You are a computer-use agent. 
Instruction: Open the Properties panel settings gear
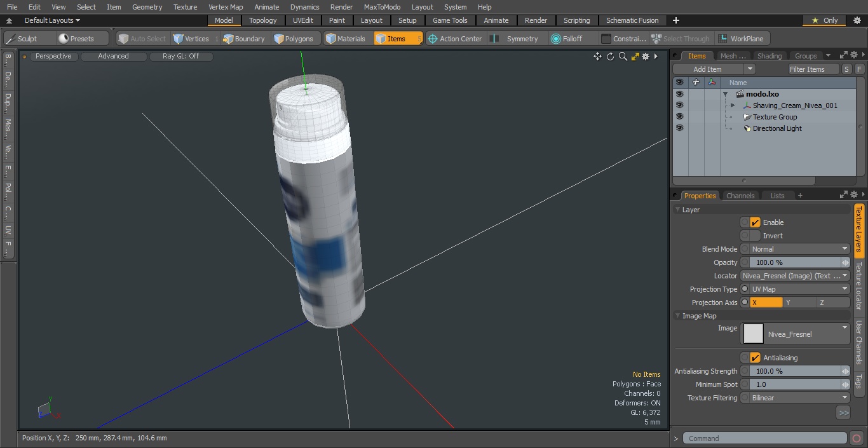(x=855, y=195)
